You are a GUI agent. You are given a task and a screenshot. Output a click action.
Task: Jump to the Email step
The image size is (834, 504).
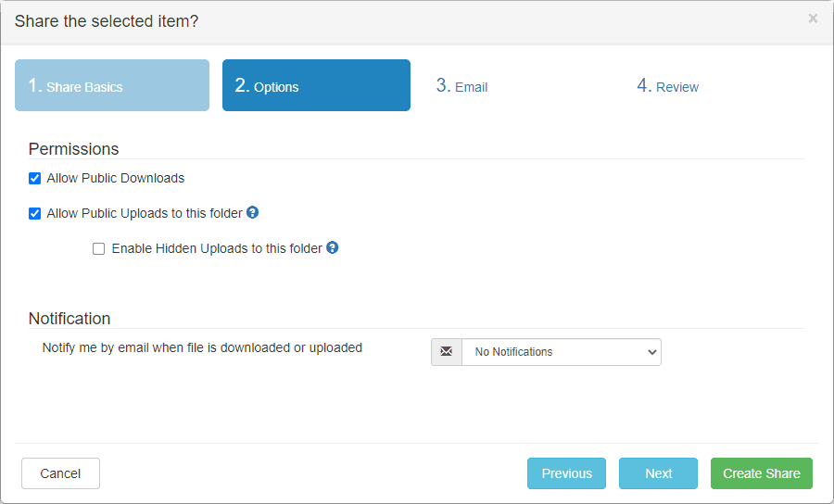coord(461,86)
